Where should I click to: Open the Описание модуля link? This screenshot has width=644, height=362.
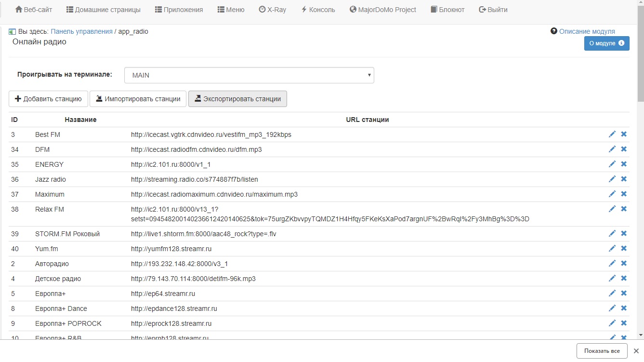pos(587,31)
